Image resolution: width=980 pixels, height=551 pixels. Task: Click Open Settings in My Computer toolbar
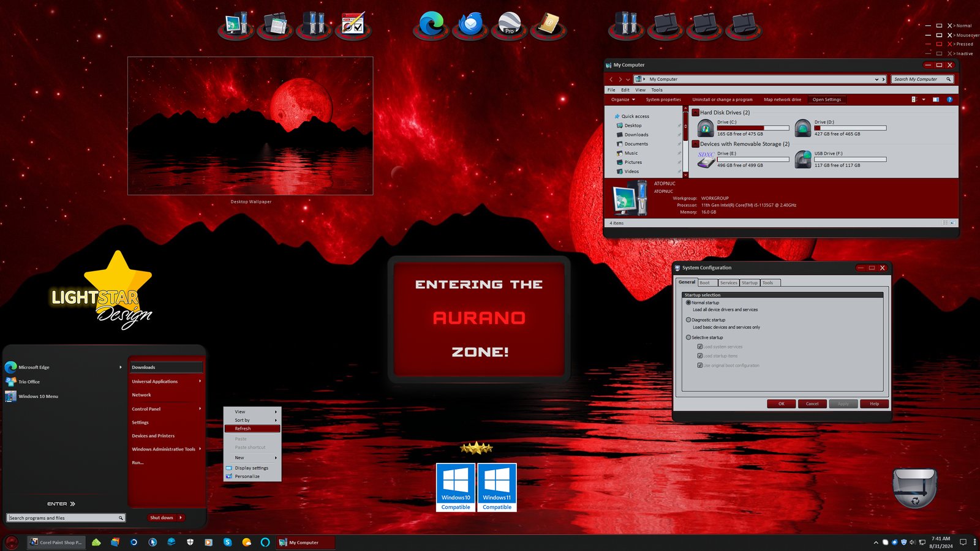pos(827,99)
